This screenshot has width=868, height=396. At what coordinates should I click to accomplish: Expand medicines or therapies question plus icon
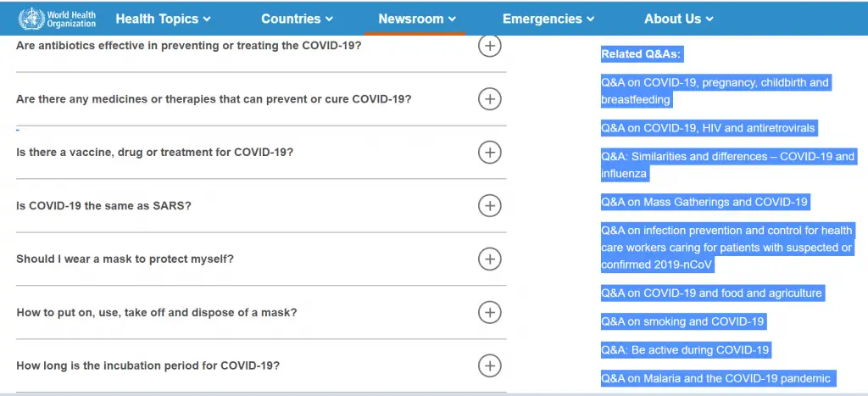[x=489, y=99]
